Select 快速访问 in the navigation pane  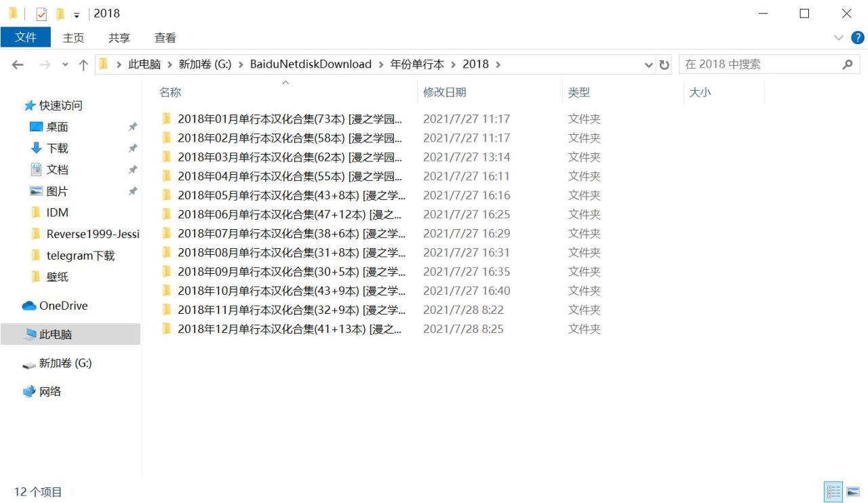point(60,105)
